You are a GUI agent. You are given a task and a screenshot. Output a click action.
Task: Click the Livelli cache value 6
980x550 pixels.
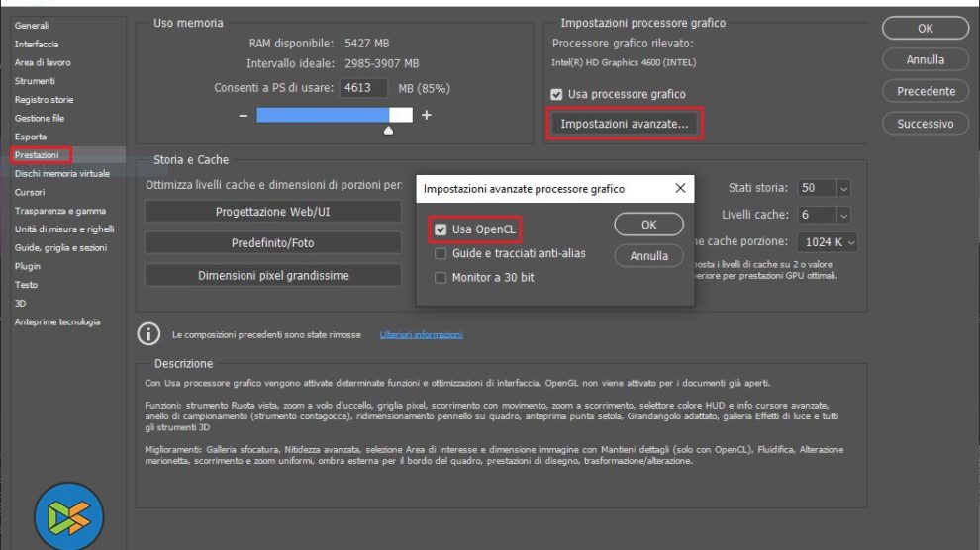(x=817, y=215)
